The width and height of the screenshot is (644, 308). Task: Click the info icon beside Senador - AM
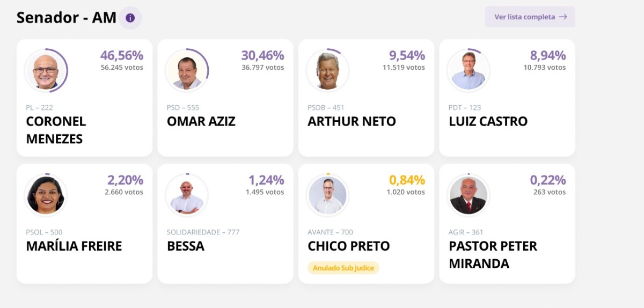tap(130, 18)
